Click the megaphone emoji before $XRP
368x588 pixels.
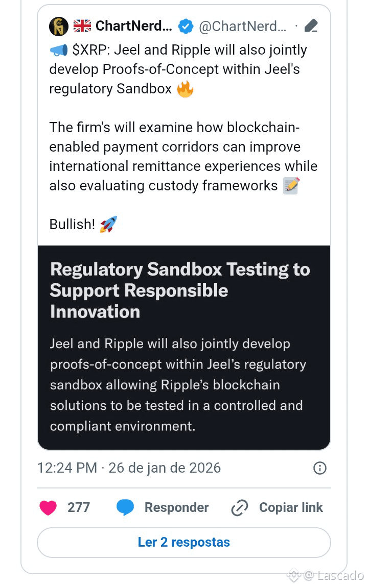tap(58, 50)
